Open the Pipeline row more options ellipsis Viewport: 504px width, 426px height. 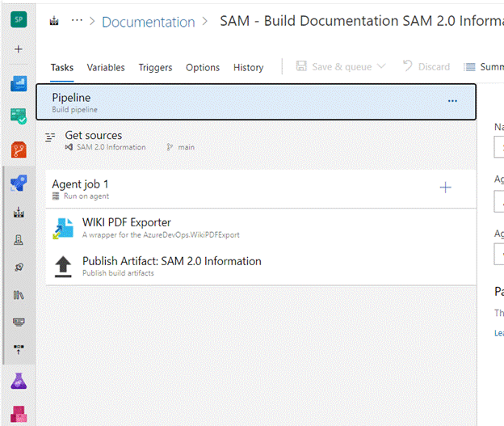(452, 101)
